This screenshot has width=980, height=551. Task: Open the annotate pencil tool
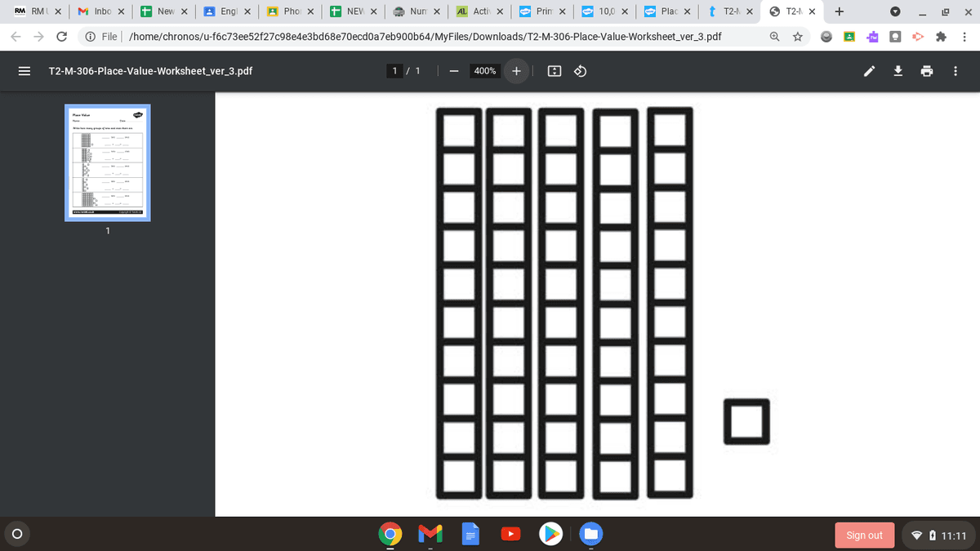[871, 71]
